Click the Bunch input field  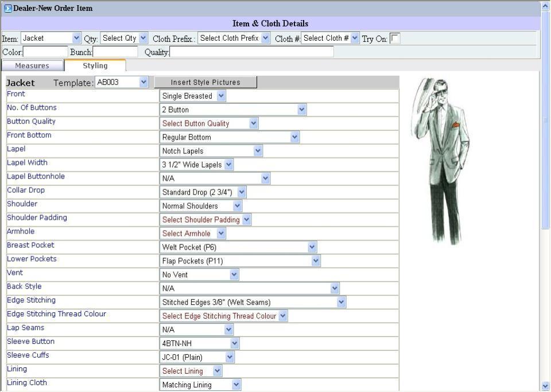click(x=115, y=52)
